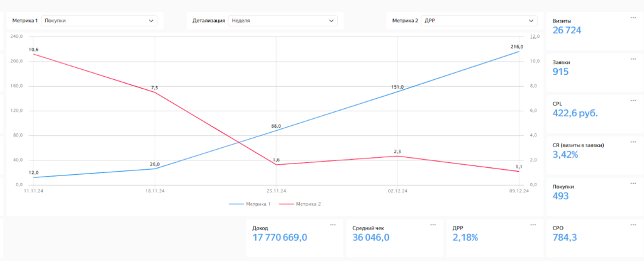This screenshot has height=261, width=644.
Task: Select the 88,0 point at 25.11.24
Action: point(276,131)
